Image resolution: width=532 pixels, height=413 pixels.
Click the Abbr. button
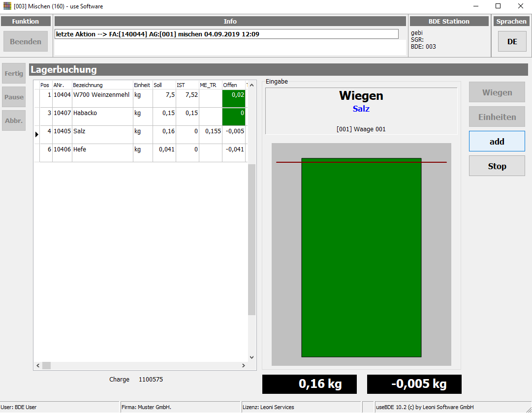(x=14, y=120)
